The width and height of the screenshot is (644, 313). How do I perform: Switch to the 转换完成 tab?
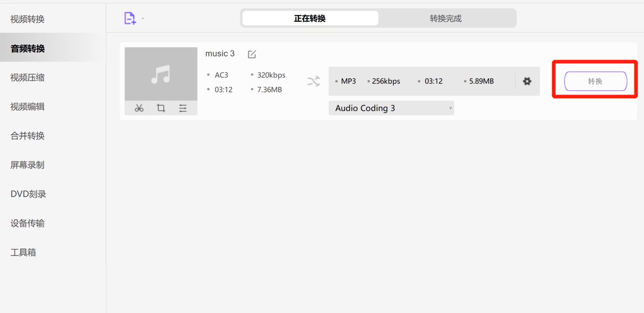(445, 18)
